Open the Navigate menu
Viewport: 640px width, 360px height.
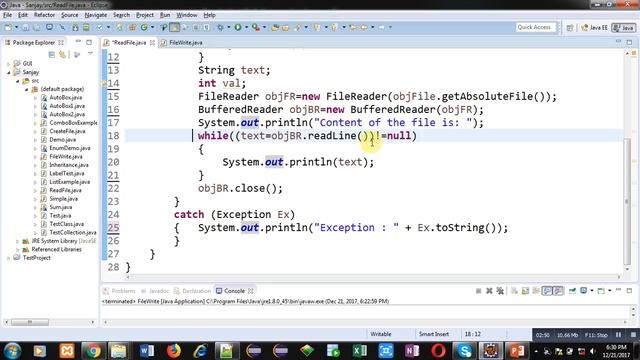(96, 15)
